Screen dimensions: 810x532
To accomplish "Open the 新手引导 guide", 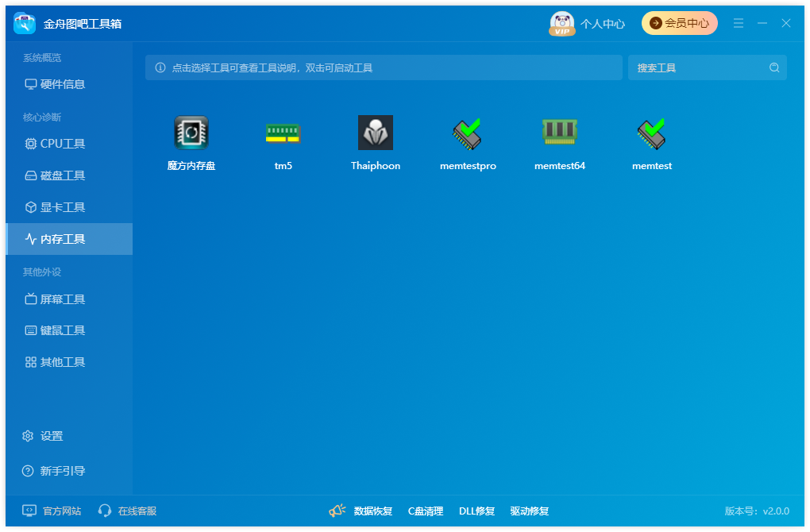I will 53,471.
